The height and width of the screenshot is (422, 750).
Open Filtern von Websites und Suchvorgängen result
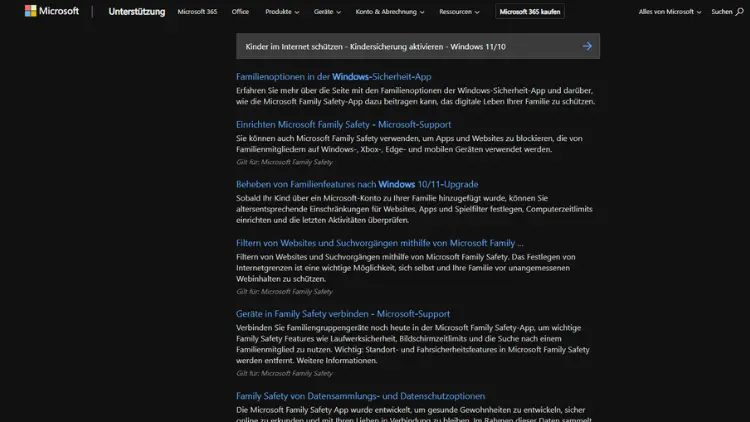(380, 243)
